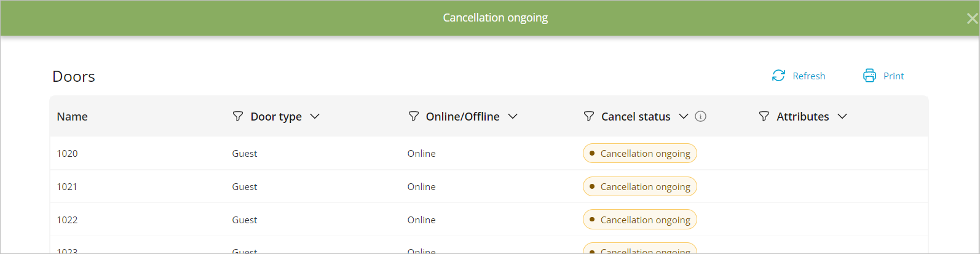Expand the Door type dropdown chevron
The height and width of the screenshot is (254, 980).
(x=315, y=116)
